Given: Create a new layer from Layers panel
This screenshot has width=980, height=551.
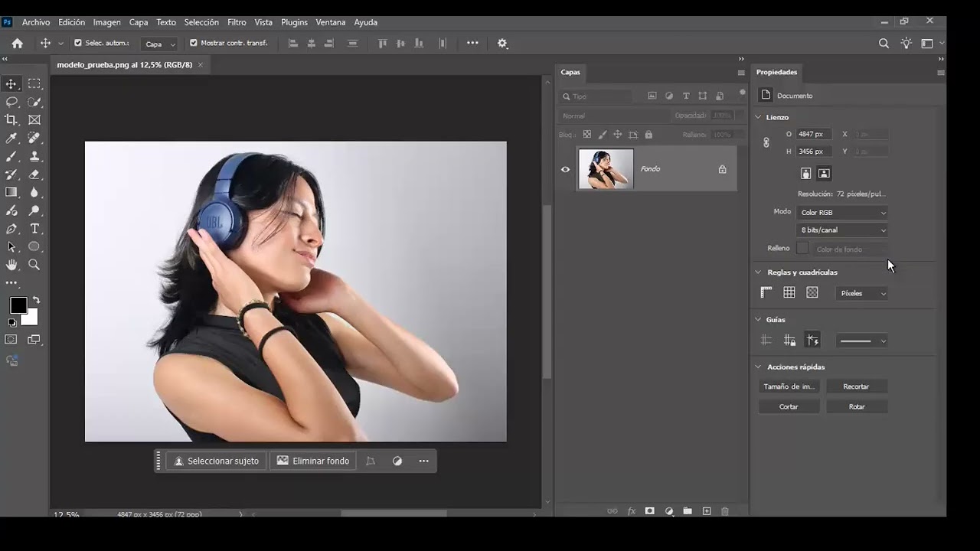Looking at the screenshot, I should coord(707,511).
